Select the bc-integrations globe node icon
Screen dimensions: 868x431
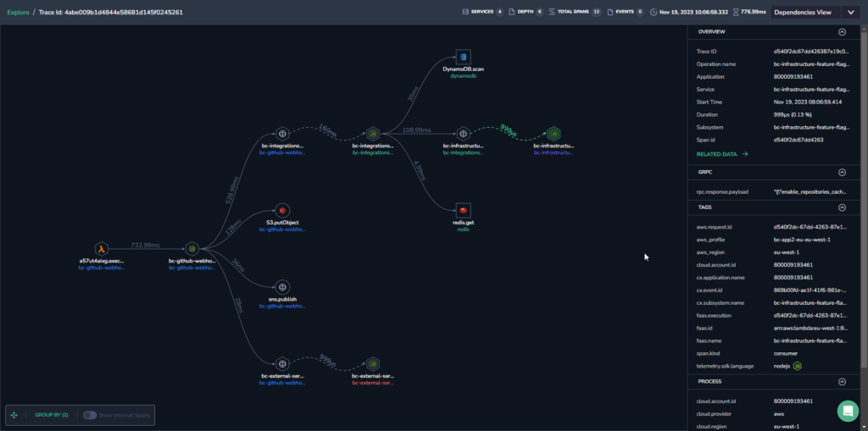pyautogui.click(x=282, y=133)
